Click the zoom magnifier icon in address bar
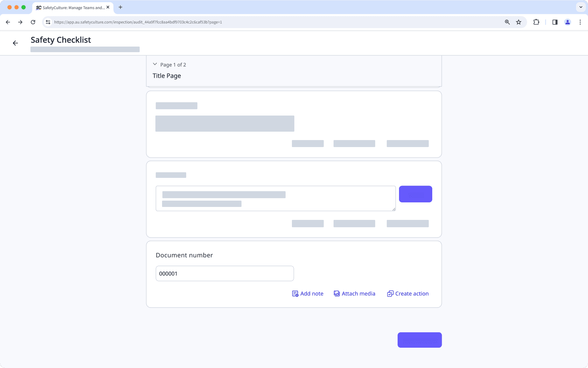The image size is (588, 368). point(507,22)
